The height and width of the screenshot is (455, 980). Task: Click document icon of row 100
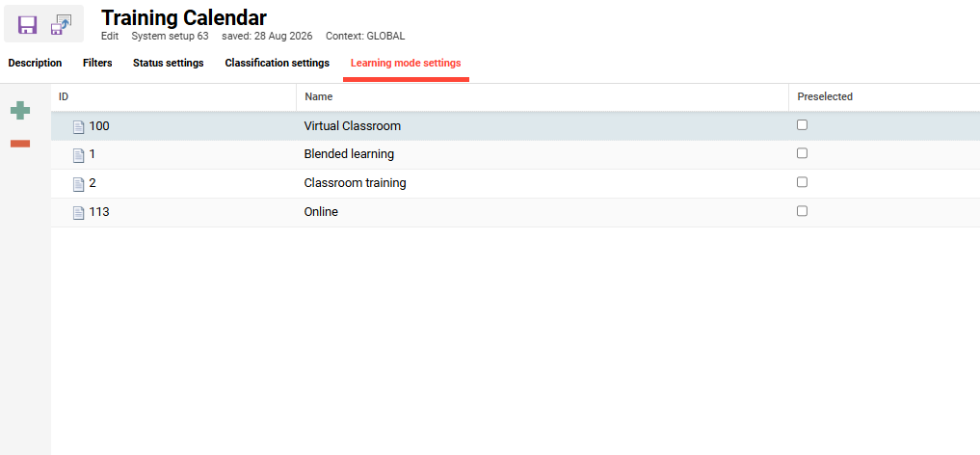click(x=79, y=127)
